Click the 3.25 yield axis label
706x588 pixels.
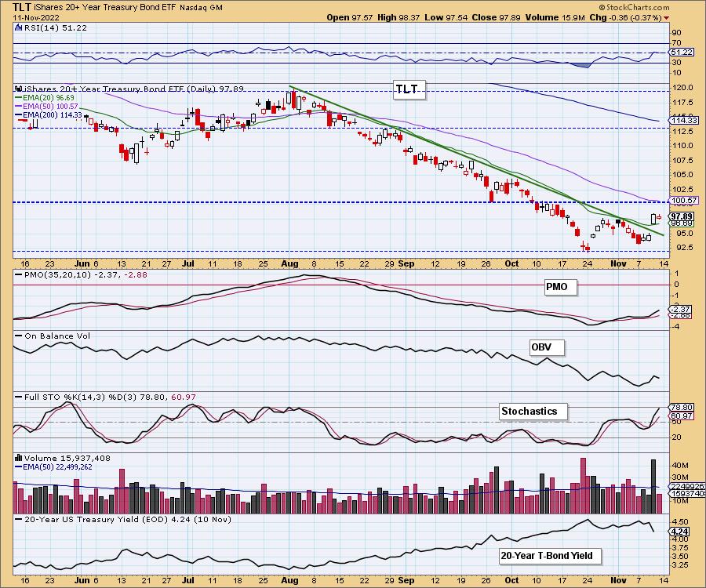pos(680,565)
